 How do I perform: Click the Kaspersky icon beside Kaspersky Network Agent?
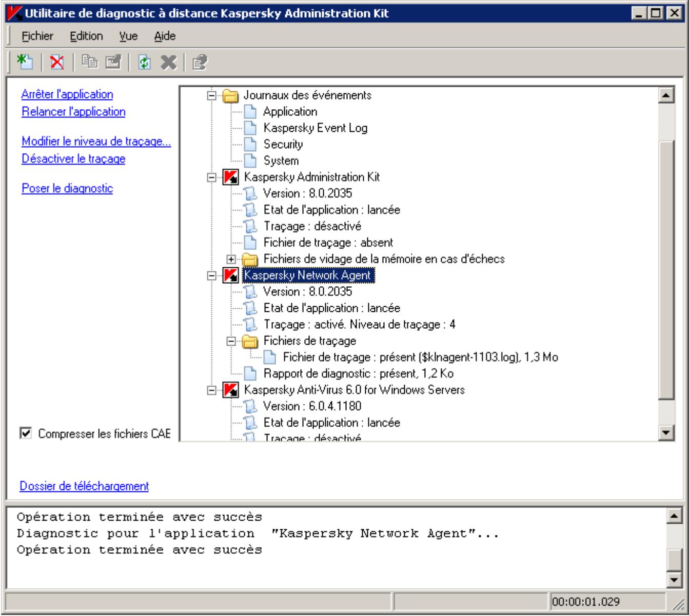click(230, 276)
